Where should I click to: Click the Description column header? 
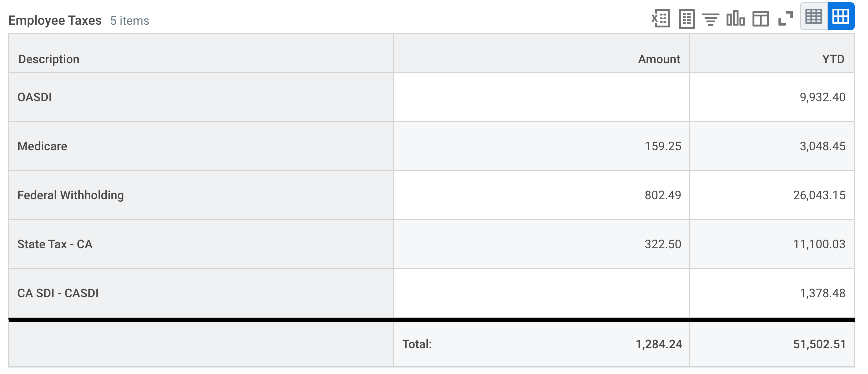(x=49, y=59)
